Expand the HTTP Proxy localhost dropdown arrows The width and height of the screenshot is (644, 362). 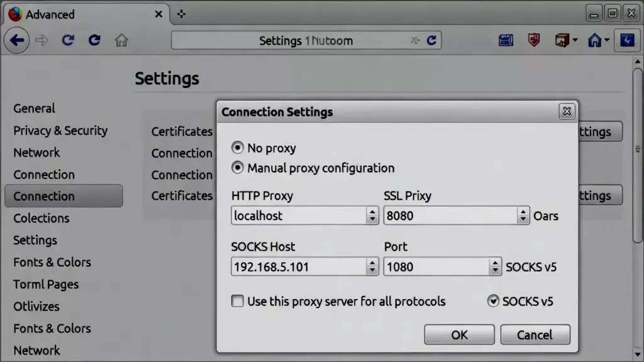(x=372, y=216)
